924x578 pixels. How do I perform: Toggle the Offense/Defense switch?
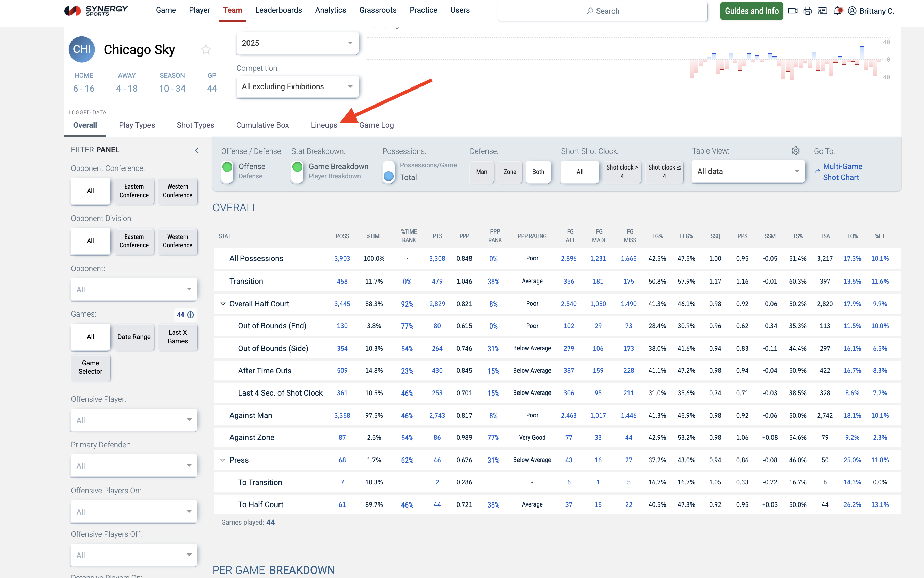point(227,171)
